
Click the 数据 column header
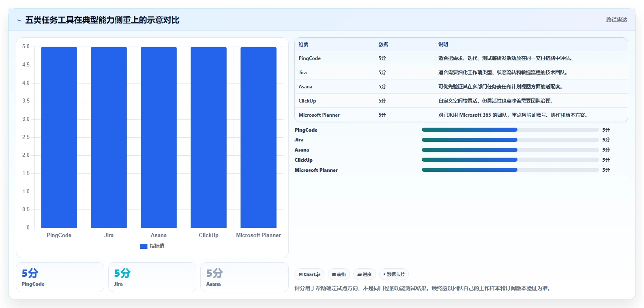pos(383,45)
